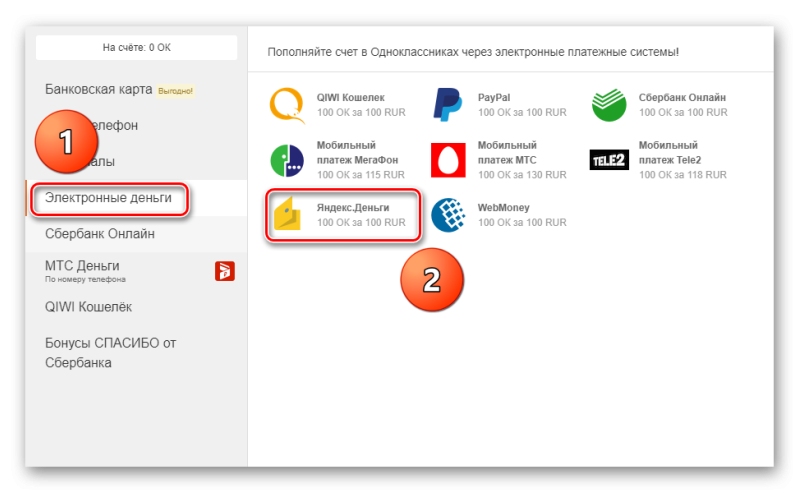Click the red МТС Деньги icon in sidebar
Screen dimensions: 800x493
click(x=224, y=271)
